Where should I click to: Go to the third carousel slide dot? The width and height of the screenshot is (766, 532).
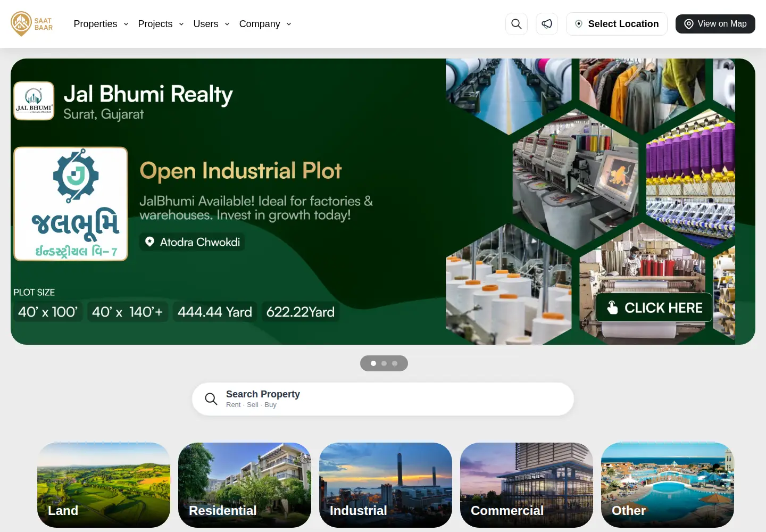tap(395, 363)
